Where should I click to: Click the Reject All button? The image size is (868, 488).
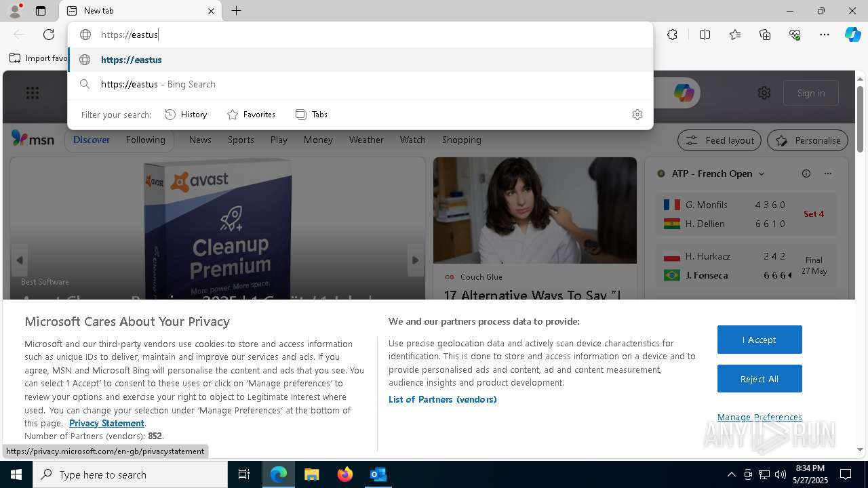[759, 379]
